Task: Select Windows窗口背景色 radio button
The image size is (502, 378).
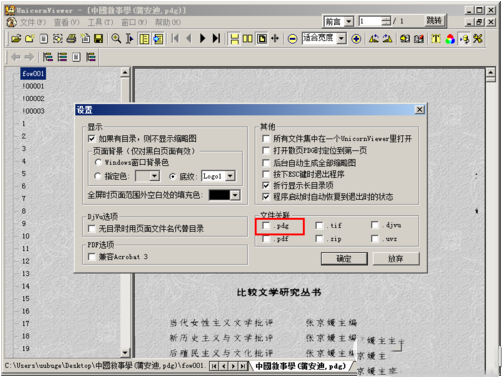Action: pyautogui.click(x=98, y=162)
